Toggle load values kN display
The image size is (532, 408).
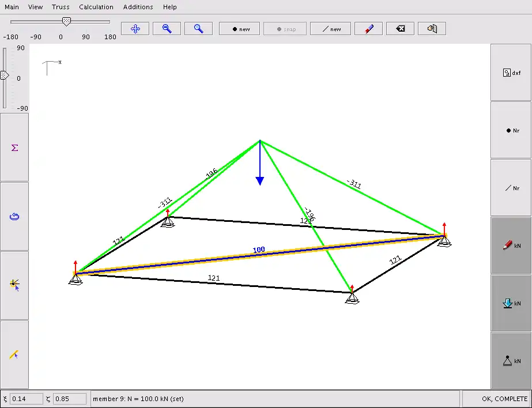pos(511,303)
